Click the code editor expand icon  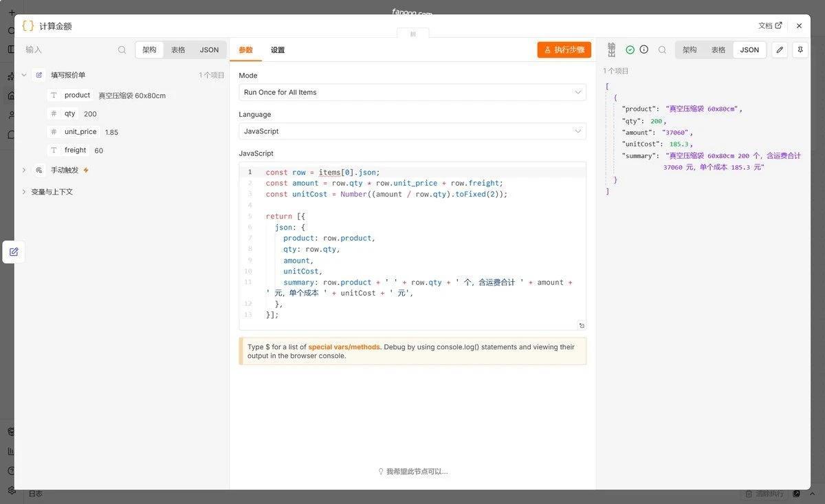582,325
